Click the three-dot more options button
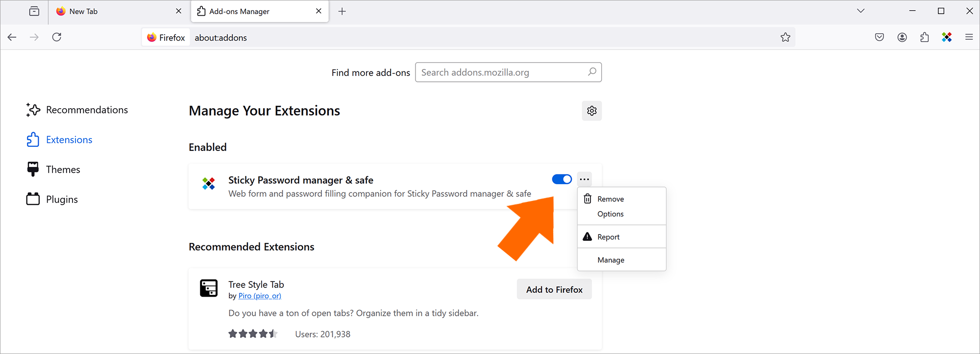Screen dimensions: 980x354 pyautogui.click(x=585, y=179)
